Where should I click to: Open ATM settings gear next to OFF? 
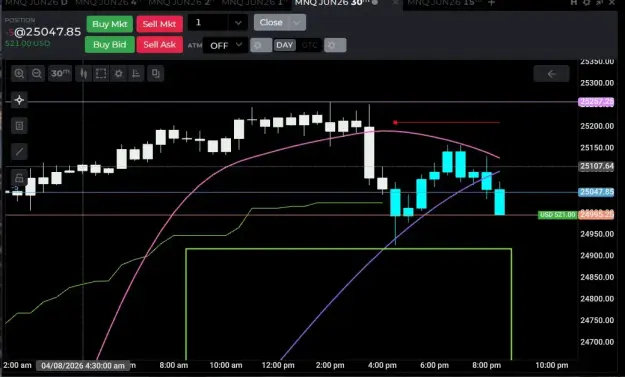click(261, 45)
